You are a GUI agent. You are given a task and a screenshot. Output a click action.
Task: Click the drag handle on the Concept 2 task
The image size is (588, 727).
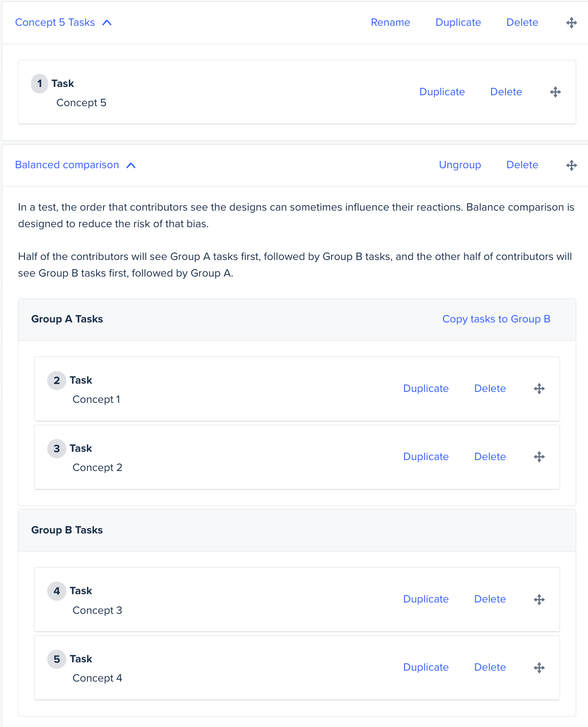pos(539,457)
